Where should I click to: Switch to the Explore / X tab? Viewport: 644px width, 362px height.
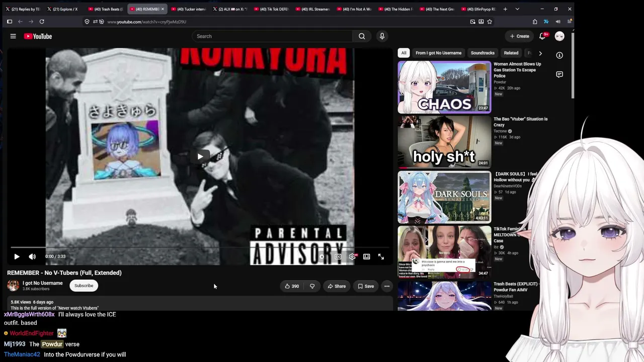click(64, 9)
